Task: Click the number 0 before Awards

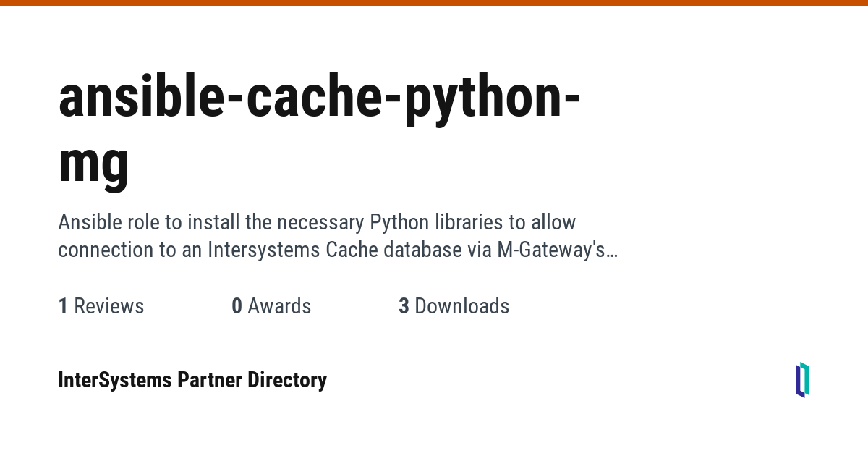Action: (x=237, y=306)
